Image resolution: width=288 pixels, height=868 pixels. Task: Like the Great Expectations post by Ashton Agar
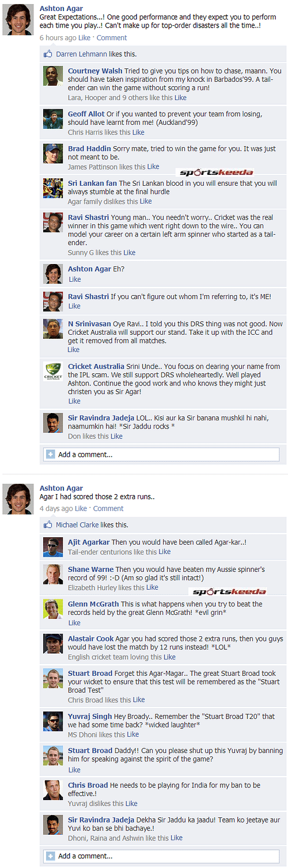coord(84,37)
